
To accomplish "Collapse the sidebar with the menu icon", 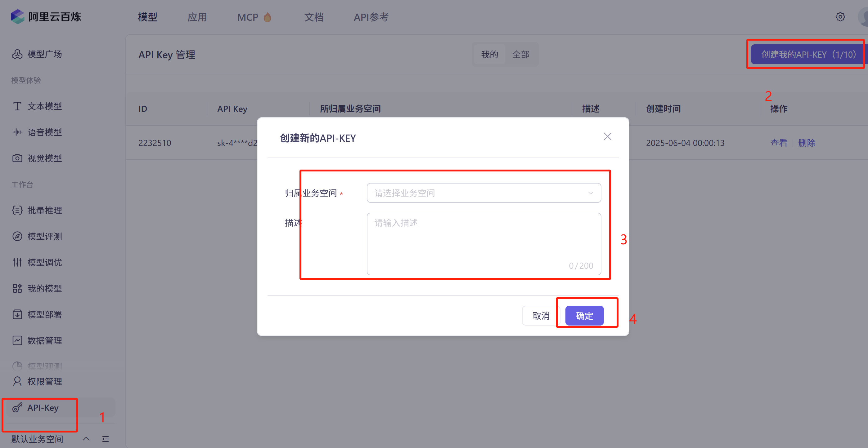I will (106, 439).
